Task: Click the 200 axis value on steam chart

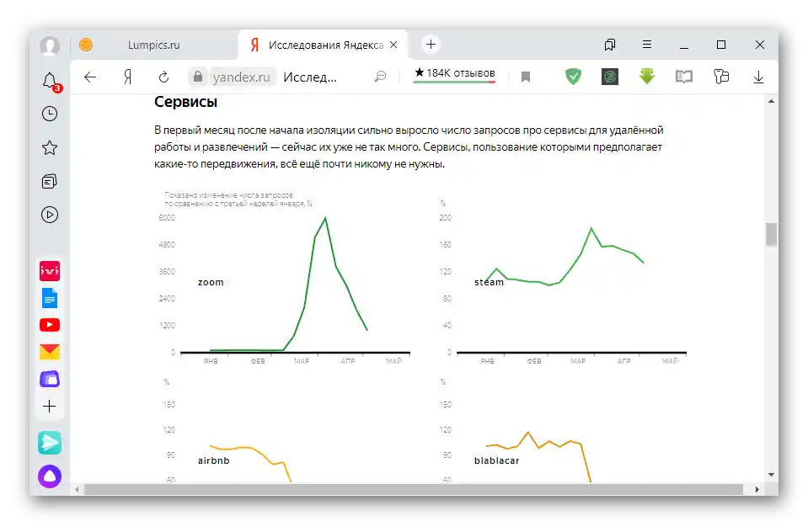Action: 446,217
